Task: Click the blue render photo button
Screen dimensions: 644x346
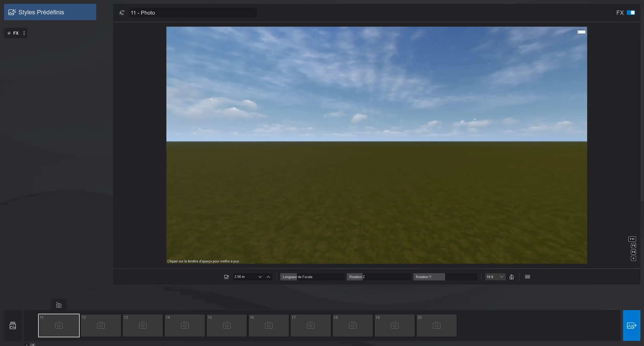Action: point(631,325)
